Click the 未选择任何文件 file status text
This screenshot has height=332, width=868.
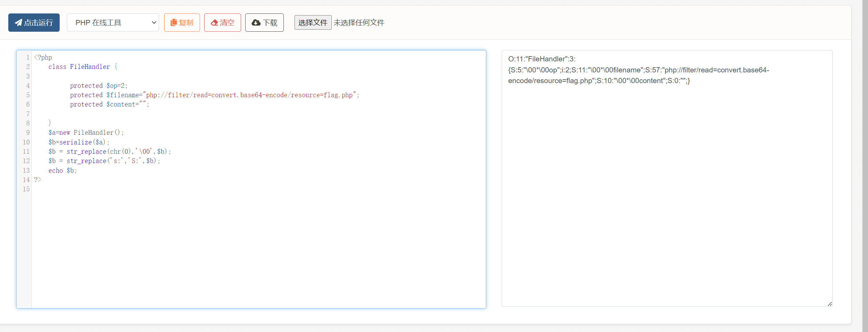(x=359, y=23)
